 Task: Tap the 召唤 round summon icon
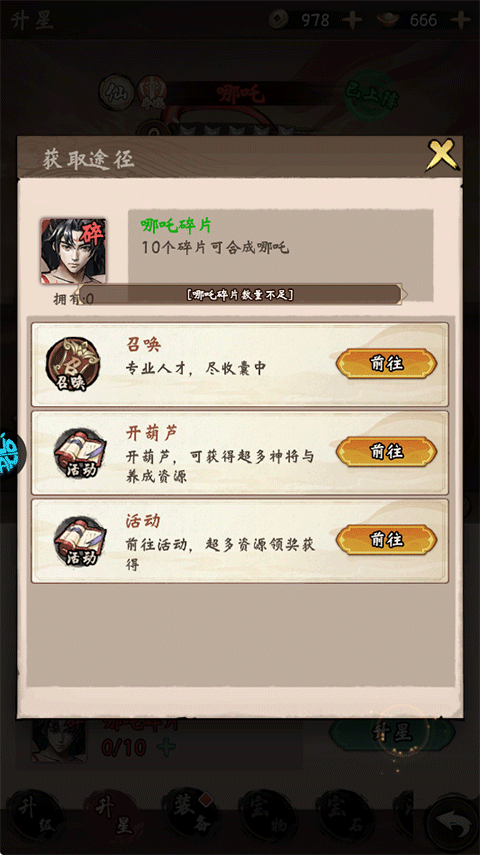pyautogui.click(x=73, y=364)
